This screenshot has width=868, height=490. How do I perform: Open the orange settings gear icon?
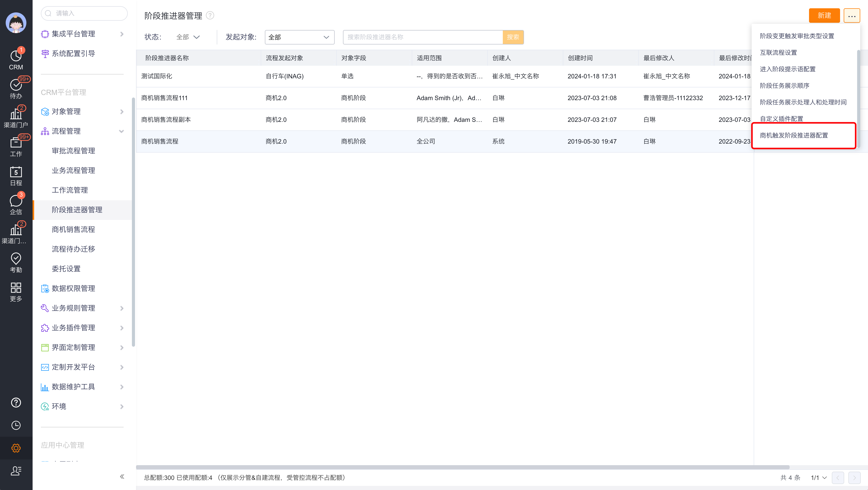[x=16, y=448]
